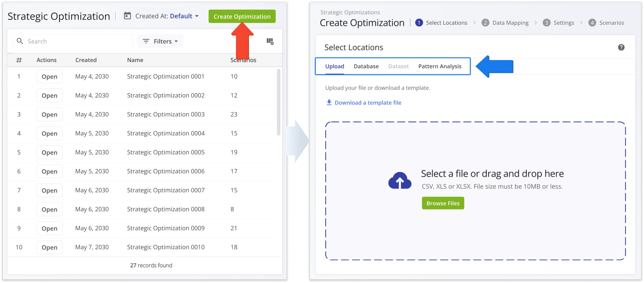Click the search magnifier icon

point(20,41)
